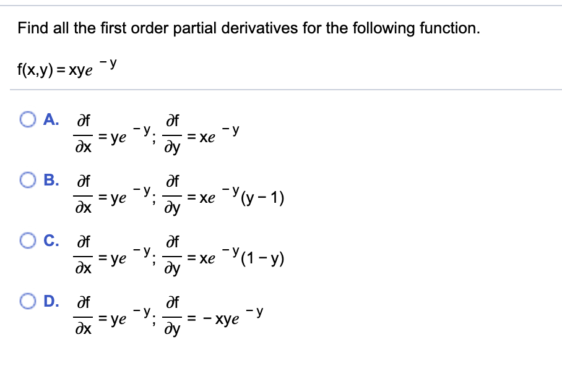Image resolution: width=562 pixels, height=392 pixels.
Task: Click the partial derivative df/dy in option A
Action: (172, 134)
